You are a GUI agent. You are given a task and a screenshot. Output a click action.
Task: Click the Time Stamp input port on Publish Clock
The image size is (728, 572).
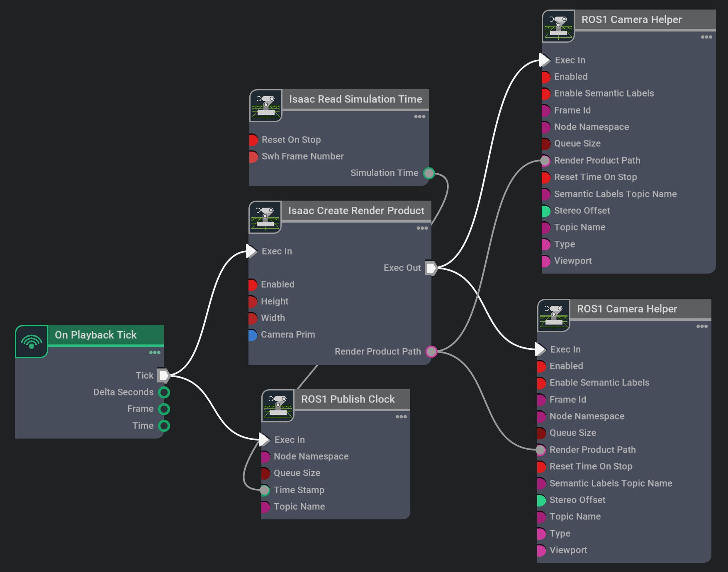[x=265, y=490]
